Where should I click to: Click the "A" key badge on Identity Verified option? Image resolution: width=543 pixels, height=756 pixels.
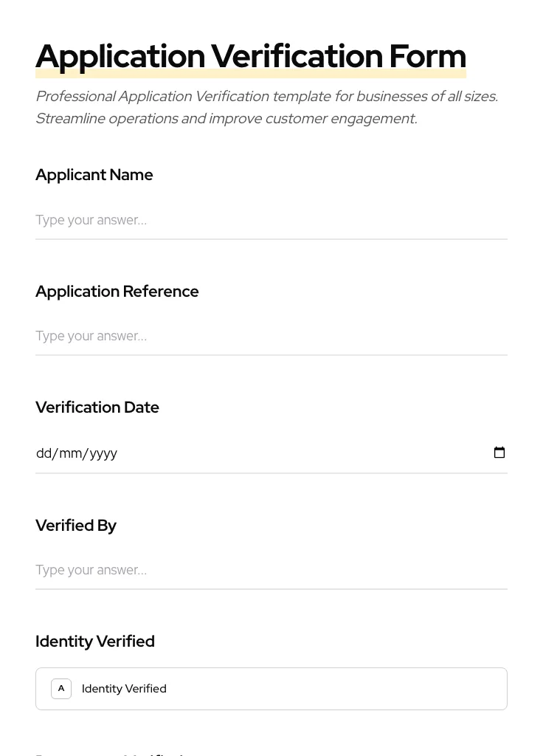click(x=61, y=688)
